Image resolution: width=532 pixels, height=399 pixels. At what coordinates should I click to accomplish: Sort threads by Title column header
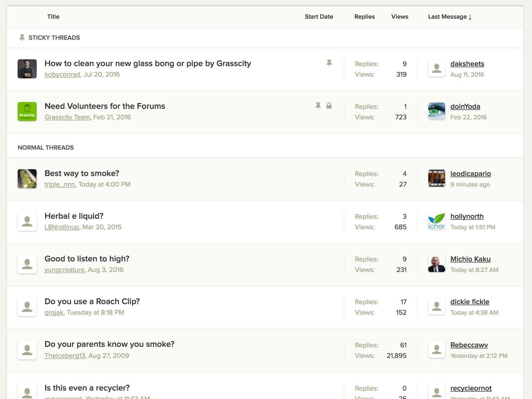click(x=53, y=17)
